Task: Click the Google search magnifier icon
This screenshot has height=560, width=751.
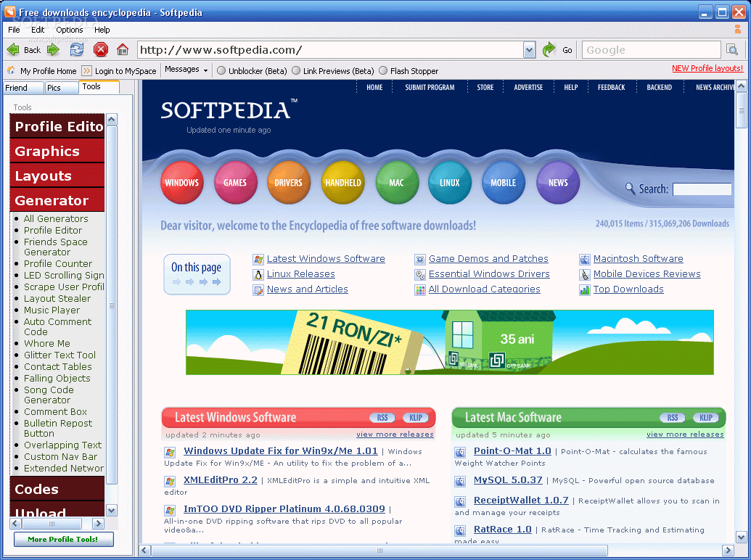Action: pos(732,49)
